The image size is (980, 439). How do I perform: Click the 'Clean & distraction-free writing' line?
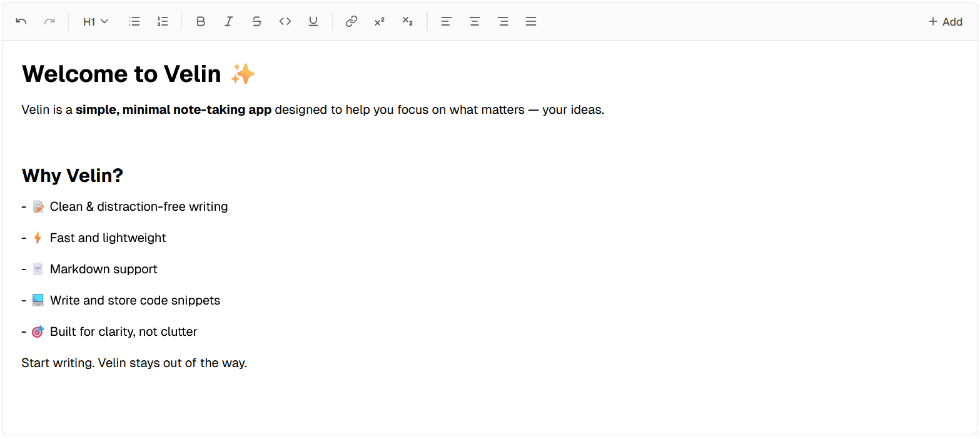click(x=124, y=206)
